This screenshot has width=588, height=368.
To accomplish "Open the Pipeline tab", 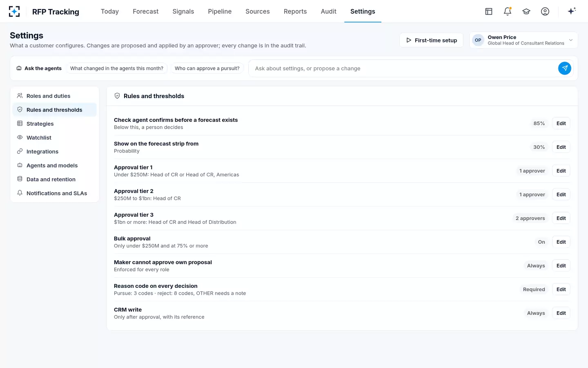I will pos(220,11).
